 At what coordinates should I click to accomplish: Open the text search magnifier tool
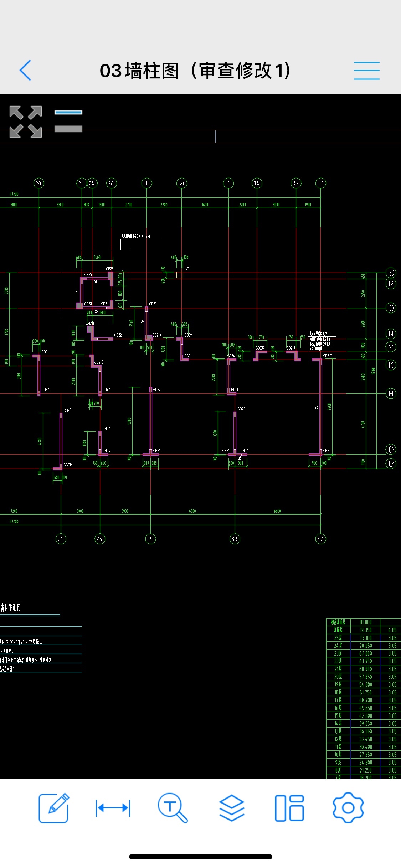[173, 808]
